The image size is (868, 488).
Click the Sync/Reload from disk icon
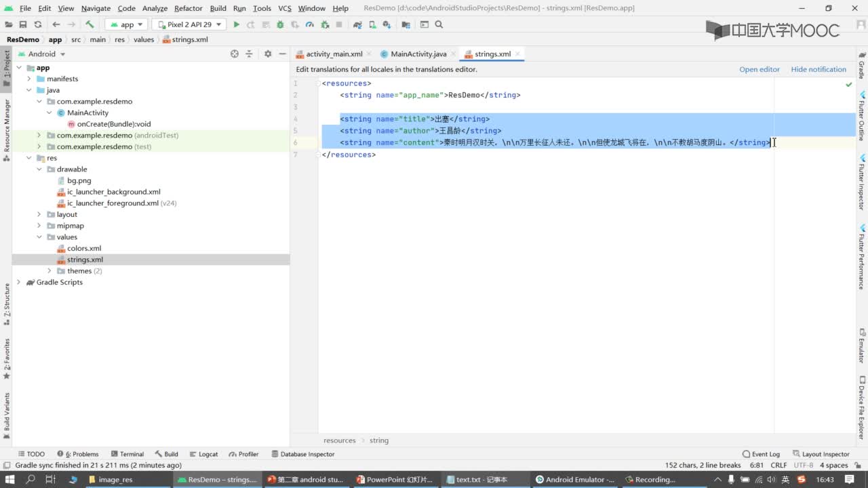(37, 24)
